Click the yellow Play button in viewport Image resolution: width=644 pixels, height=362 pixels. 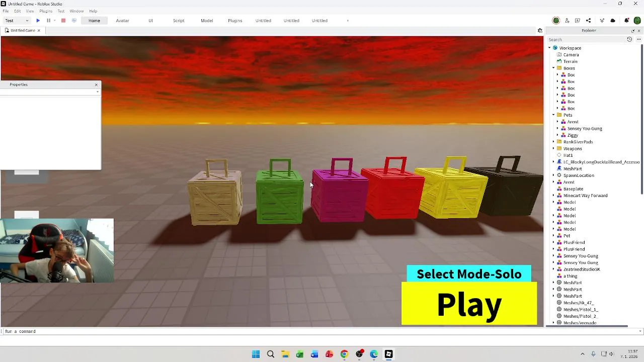[x=469, y=304]
